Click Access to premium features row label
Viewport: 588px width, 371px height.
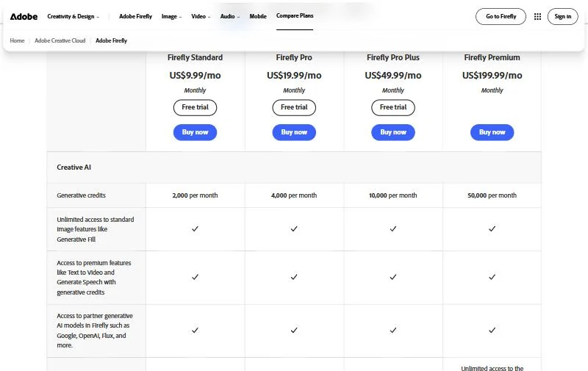pos(94,277)
